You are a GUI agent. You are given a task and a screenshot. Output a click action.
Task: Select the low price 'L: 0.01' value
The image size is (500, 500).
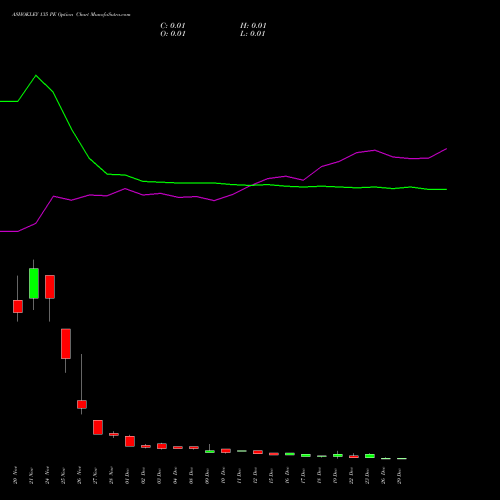point(253,34)
